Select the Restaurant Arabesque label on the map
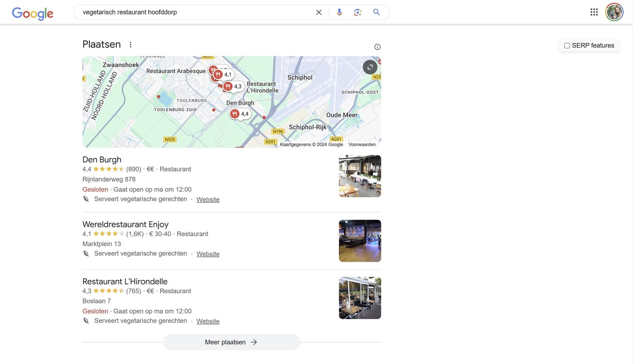The width and height of the screenshot is (633, 364). [x=176, y=71]
